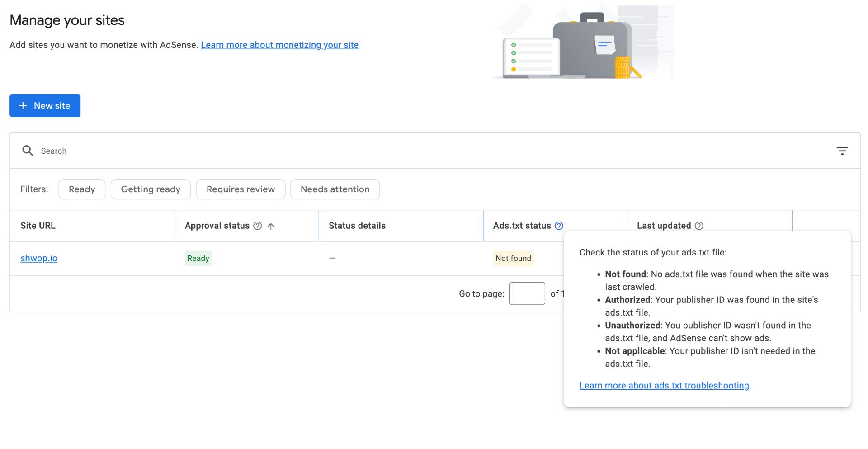
Task: Open Learn more about ads.txt troubleshooting
Action: 664,385
